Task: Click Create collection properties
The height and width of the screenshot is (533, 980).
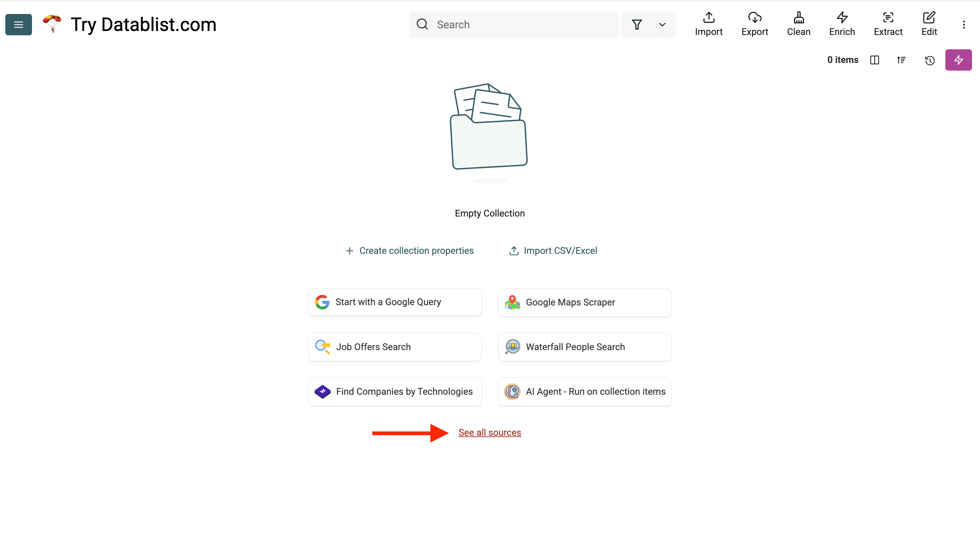Action: coord(410,251)
